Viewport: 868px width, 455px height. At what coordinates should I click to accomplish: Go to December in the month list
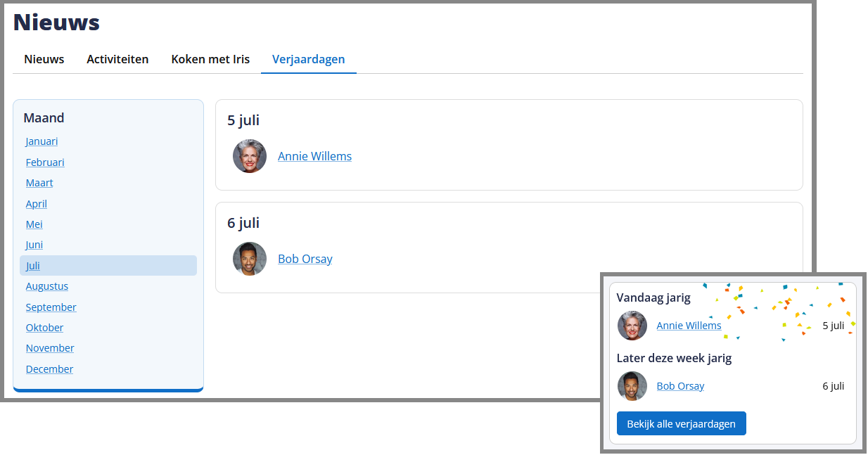tap(49, 369)
